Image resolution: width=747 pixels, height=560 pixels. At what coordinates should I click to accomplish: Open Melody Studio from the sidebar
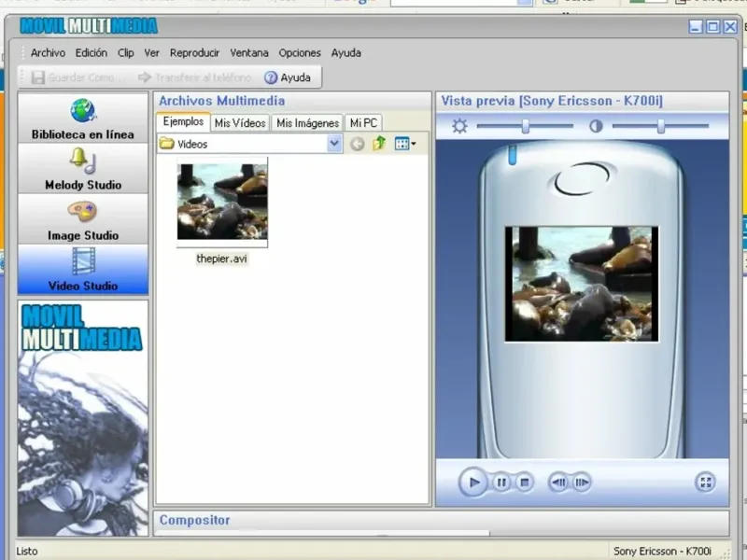tap(83, 168)
